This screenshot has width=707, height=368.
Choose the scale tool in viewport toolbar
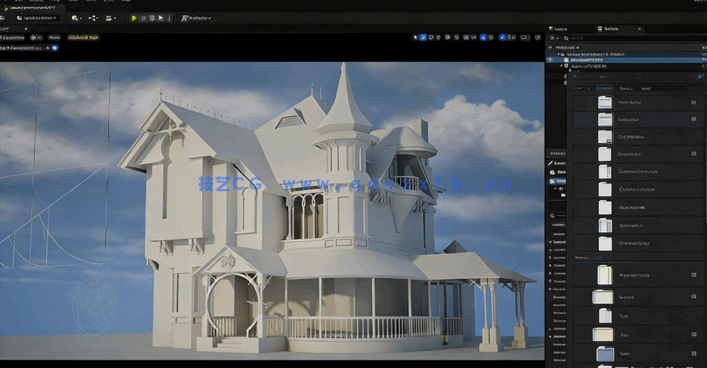(438, 37)
